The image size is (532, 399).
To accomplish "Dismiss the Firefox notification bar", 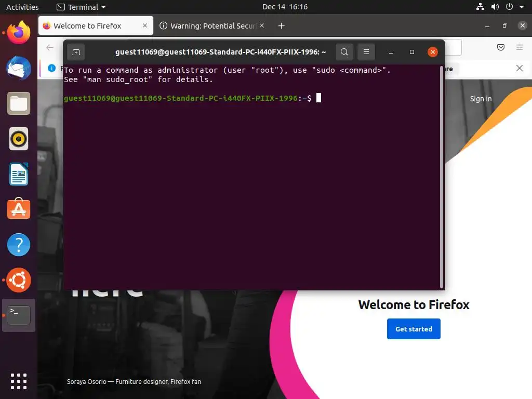I will coord(520,68).
